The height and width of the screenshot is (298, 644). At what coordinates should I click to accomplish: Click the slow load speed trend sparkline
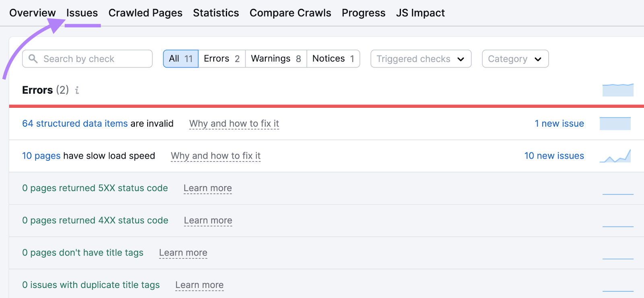pyautogui.click(x=615, y=156)
